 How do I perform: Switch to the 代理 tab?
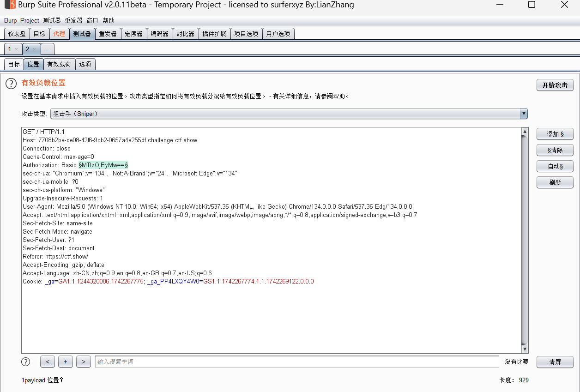click(59, 34)
